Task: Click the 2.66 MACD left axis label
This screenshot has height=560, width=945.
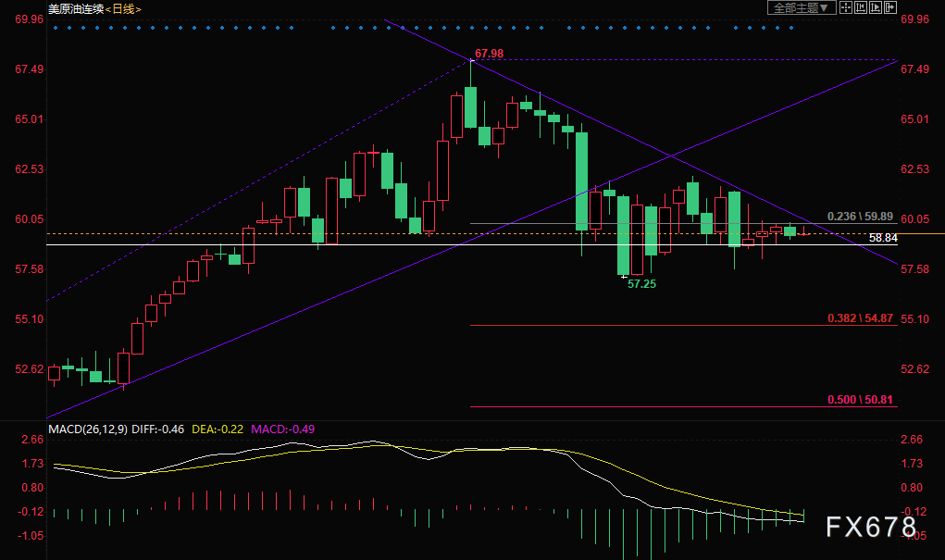Action: coord(32,440)
